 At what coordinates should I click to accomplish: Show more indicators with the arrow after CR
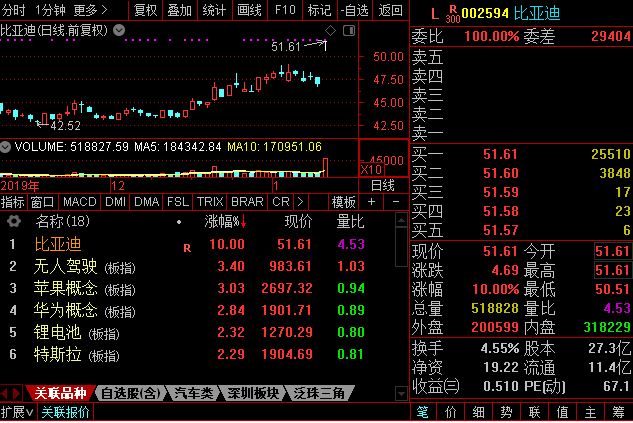[x=300, y=201]
